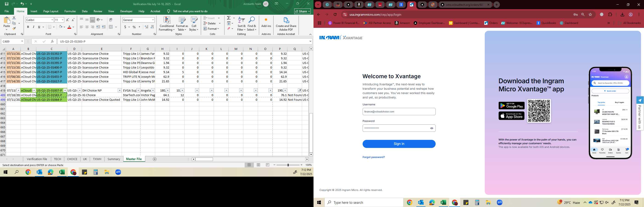Click the AutoSum sigma icon

229,18
